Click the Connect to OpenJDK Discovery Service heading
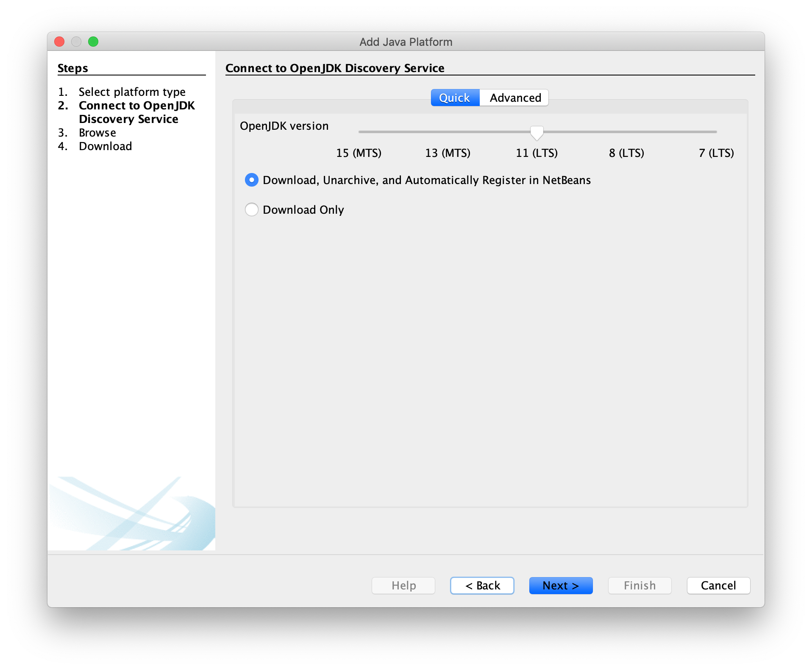The width and height of the screenshot is (812, 670). click(335, 68)
